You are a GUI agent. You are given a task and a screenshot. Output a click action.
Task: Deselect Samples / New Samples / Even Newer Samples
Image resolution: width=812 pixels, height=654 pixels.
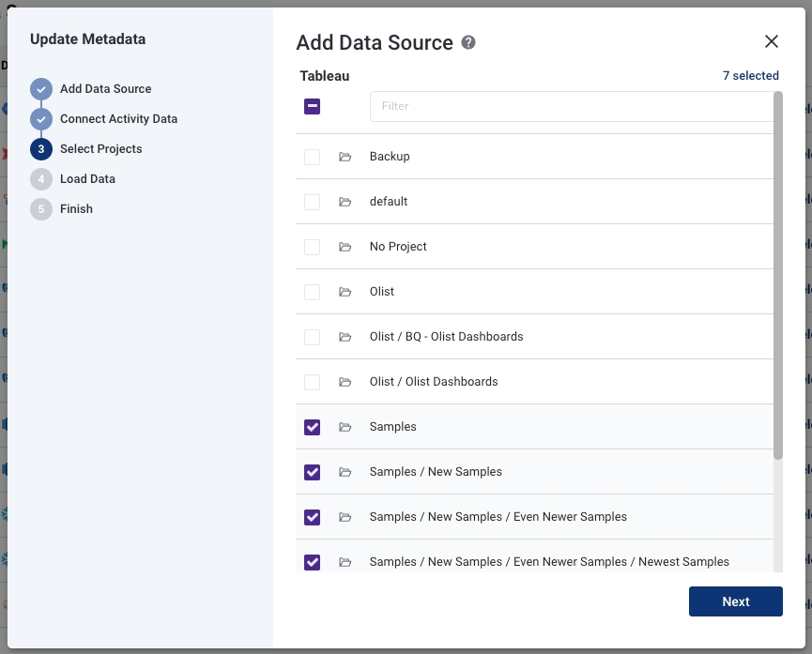coord(313,517)
